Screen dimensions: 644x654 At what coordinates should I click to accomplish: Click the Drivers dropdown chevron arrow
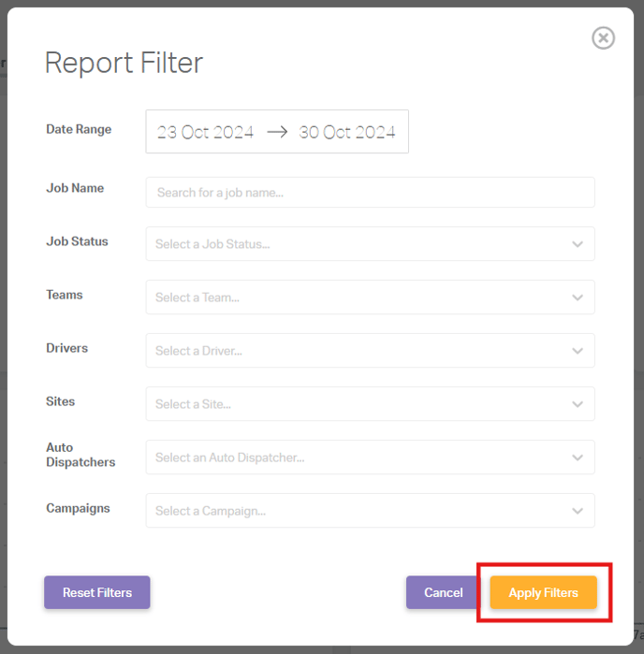[578, 351]
